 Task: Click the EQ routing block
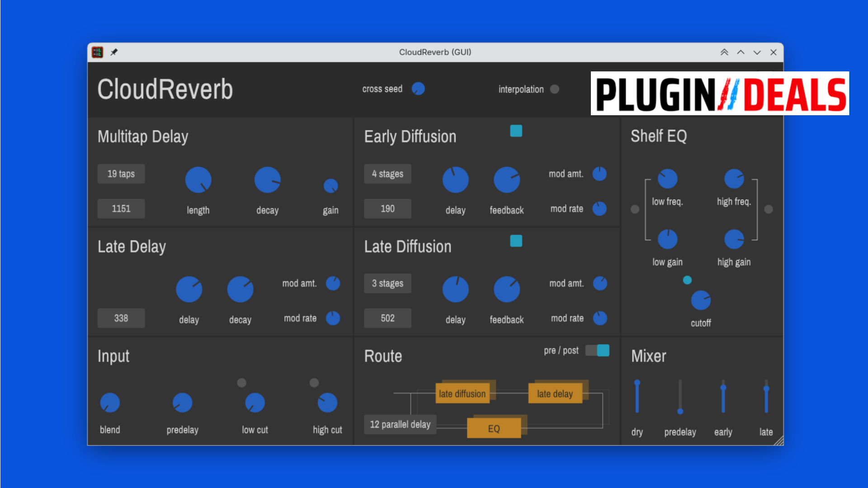pos(494,428)
